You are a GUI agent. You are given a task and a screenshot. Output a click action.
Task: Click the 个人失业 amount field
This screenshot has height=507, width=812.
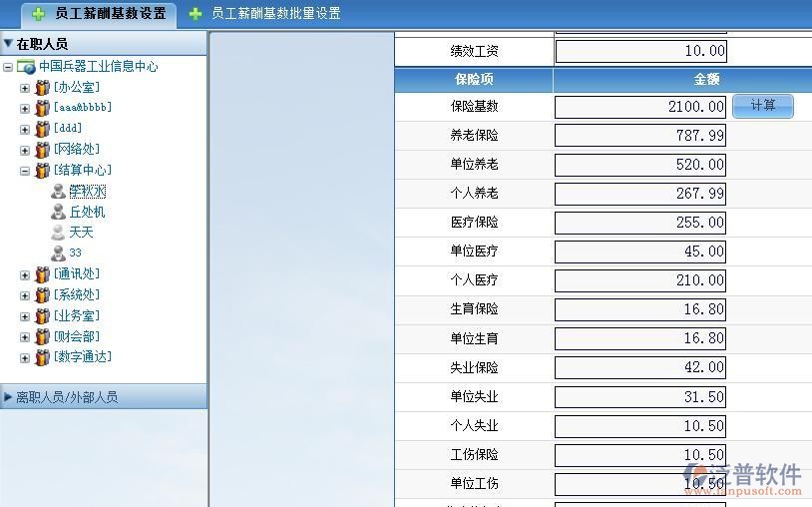point(640,426)
